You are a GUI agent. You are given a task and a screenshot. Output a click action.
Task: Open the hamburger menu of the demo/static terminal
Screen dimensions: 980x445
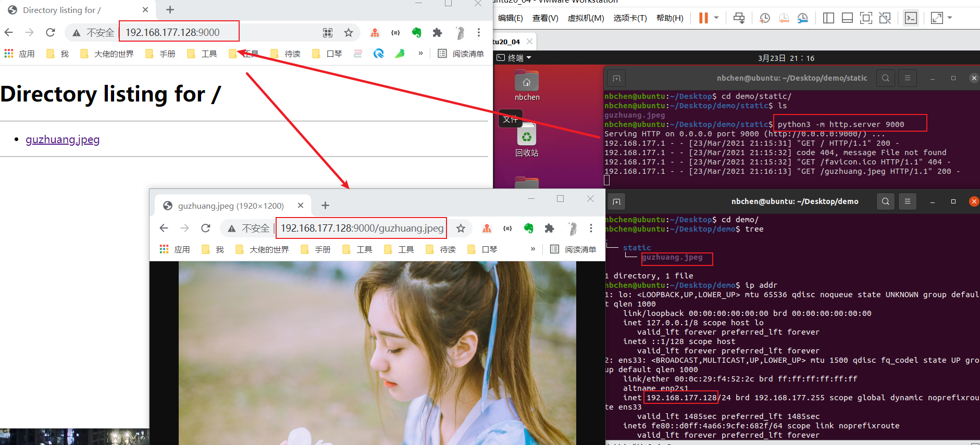[x=908, y=78]
